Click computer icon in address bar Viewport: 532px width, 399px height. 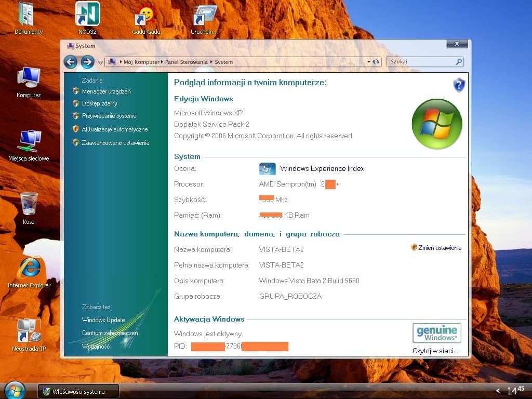click(x=112, y=62)
